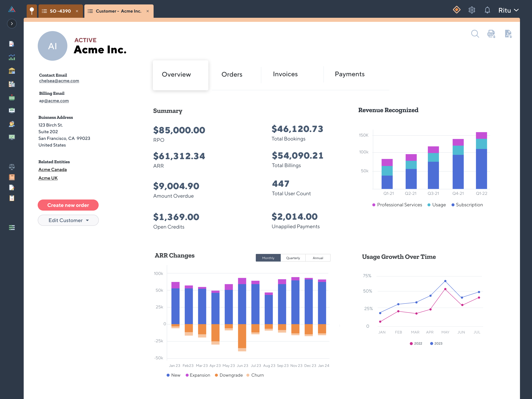Open the bank building icon in sidebar
The width and height of the screenshot is (532, 399).
coord(11,71)
